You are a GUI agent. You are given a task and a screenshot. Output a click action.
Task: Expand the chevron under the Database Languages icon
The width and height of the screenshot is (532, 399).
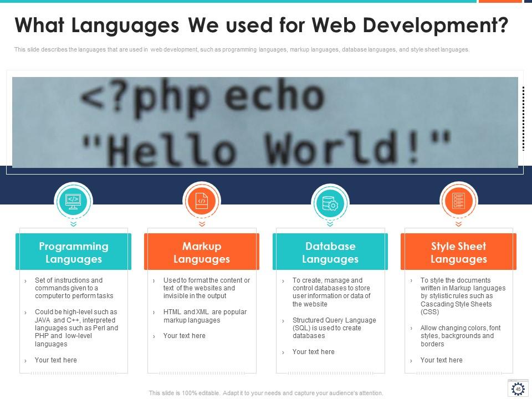point(330,225)
